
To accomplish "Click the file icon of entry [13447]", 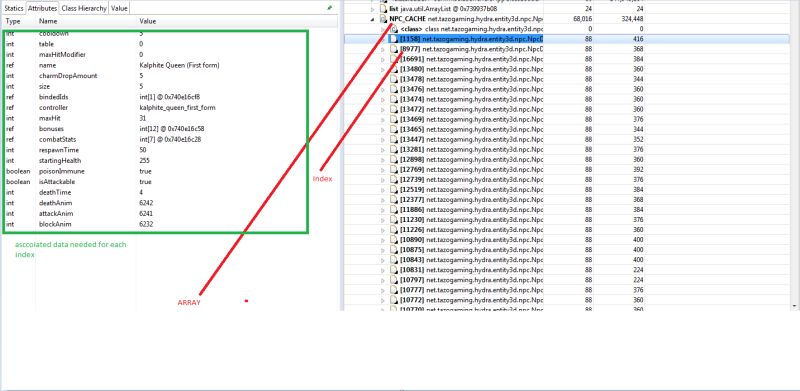I will coord(393,139).
